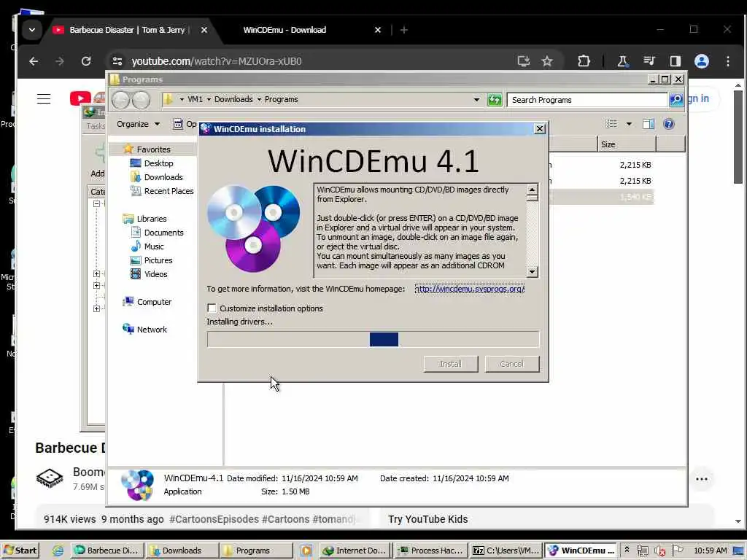
Task: Click the WinCDEmu discs logo image
Action: click(253, 228)
